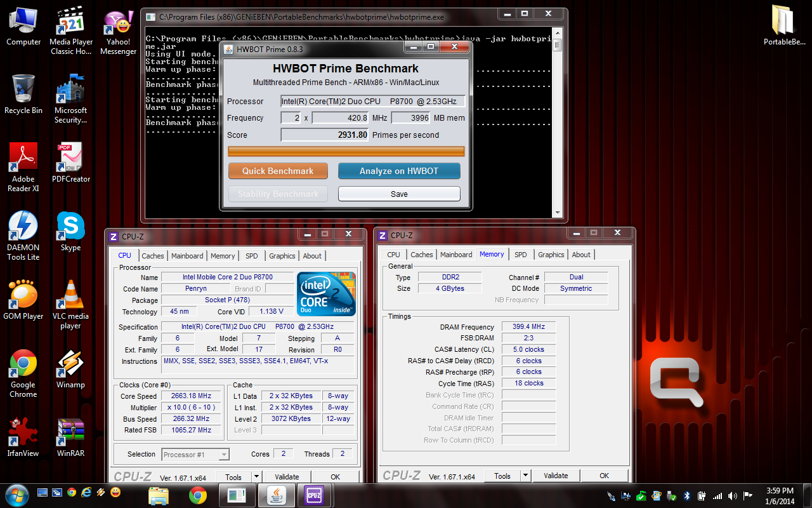The image size is (812, 508).
Task: Click Internet Explorer in quick launch
Action: tap(86, 492)
